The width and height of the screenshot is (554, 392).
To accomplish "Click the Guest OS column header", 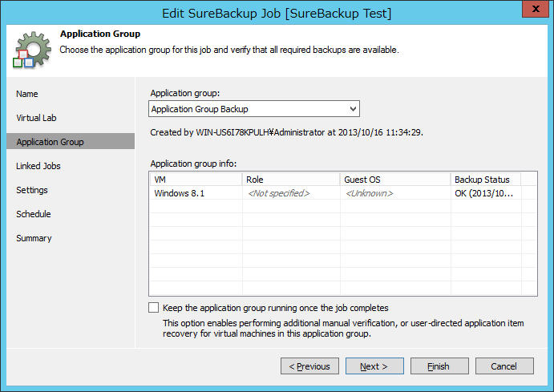I will tap(394, 180).
